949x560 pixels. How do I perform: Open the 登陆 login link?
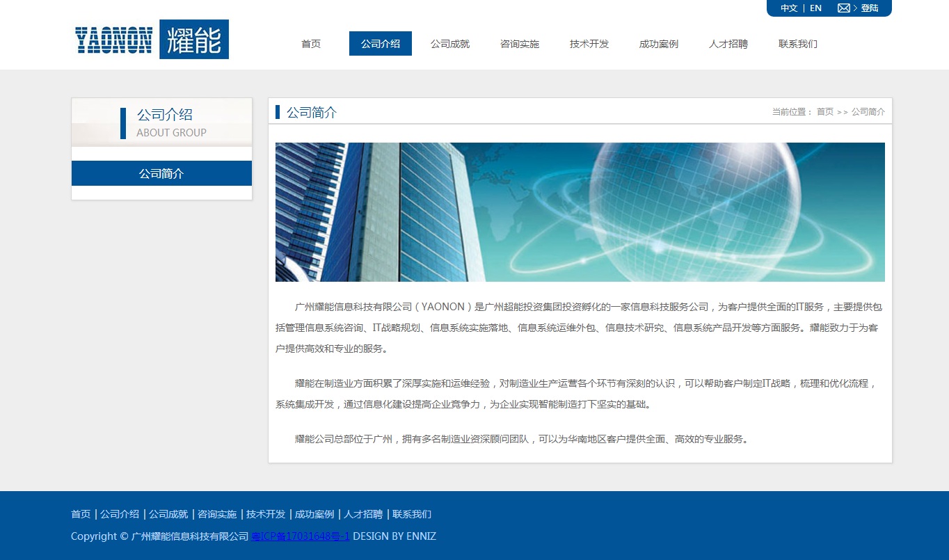click(870, 8)
